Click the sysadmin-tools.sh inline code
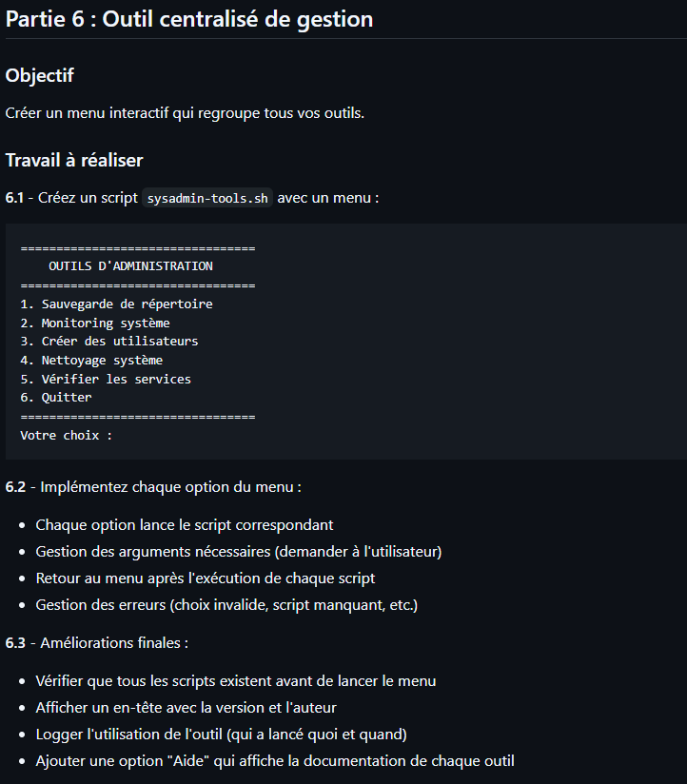Viewport: 687px width, 784px height. (x=207, y=198)
